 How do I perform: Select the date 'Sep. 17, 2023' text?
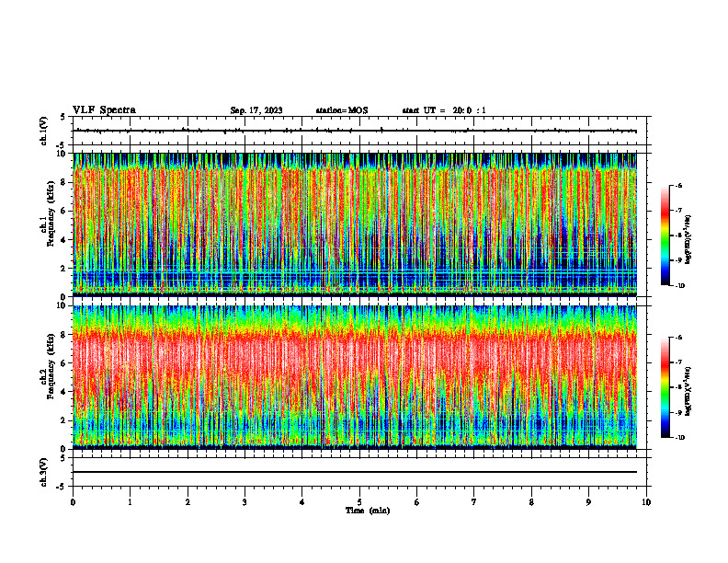pyautogui.click(x=256, y=110)
